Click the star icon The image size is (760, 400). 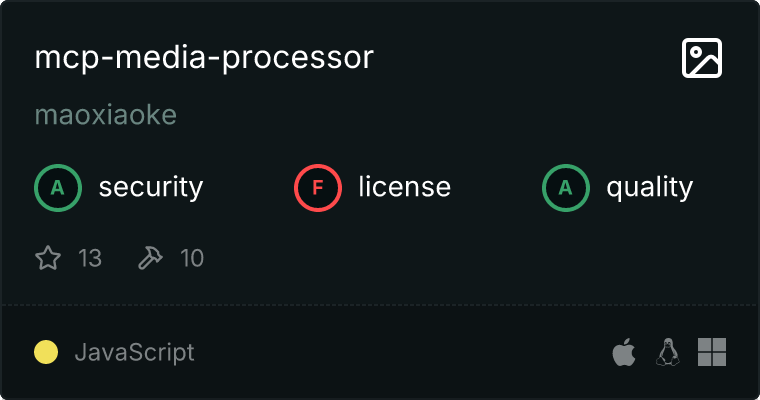click(48, 259)
